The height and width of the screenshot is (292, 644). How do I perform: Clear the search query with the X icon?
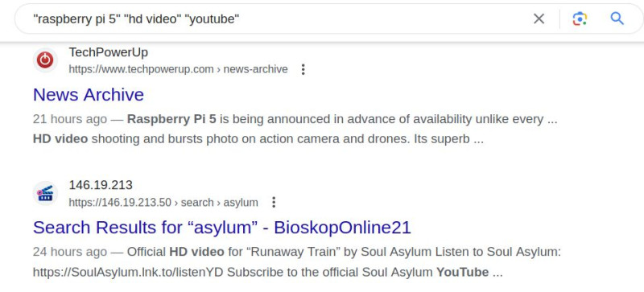pos(539,19)
